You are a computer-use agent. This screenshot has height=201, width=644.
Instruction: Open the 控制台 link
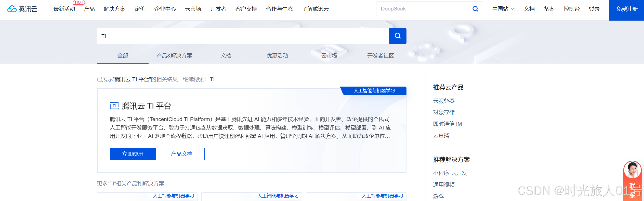pos(572,9)
